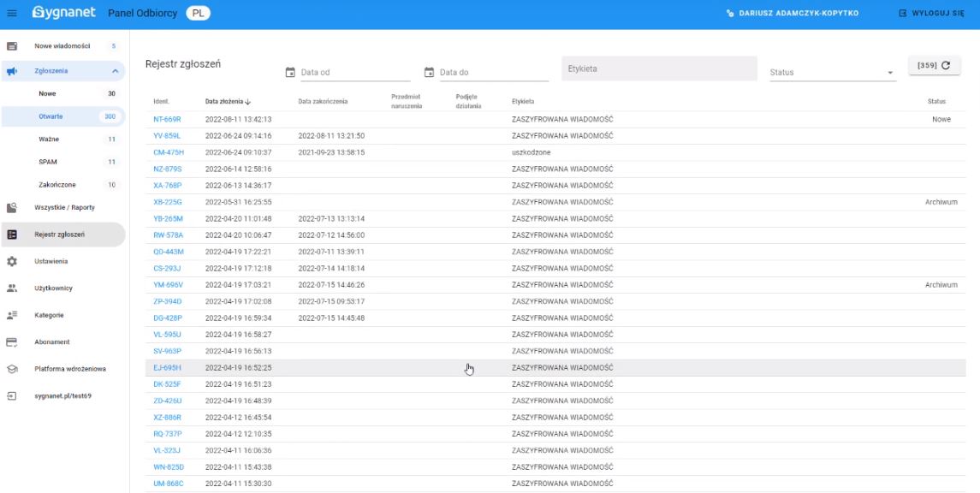
Task: Sort by Data zakończenia column header
Action: tap(323, 101)
